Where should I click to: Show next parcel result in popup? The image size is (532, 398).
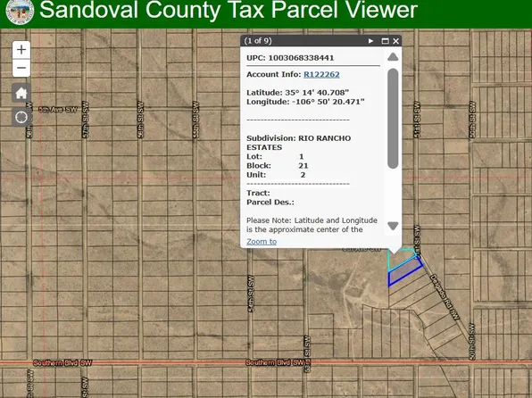pyautogui.click(x=370, y=41)
